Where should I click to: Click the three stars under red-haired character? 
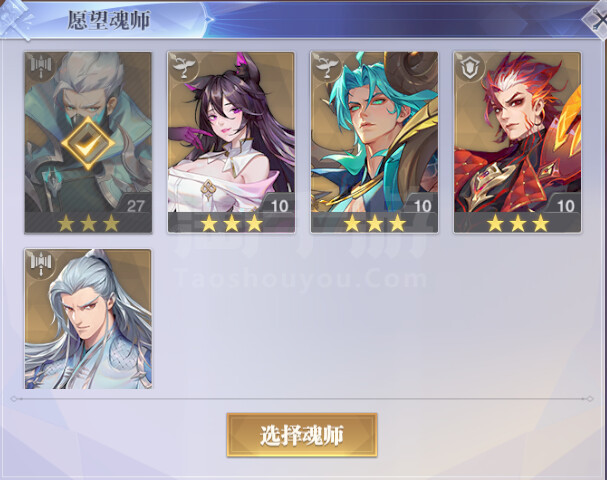(518, 223)
